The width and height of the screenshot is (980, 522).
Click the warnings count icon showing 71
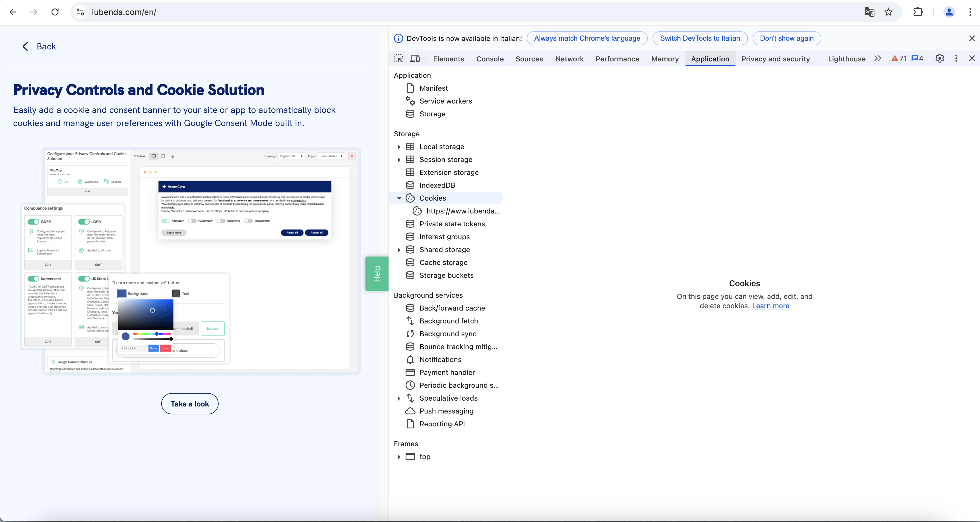pyautogui.click(x=899, y=58)
